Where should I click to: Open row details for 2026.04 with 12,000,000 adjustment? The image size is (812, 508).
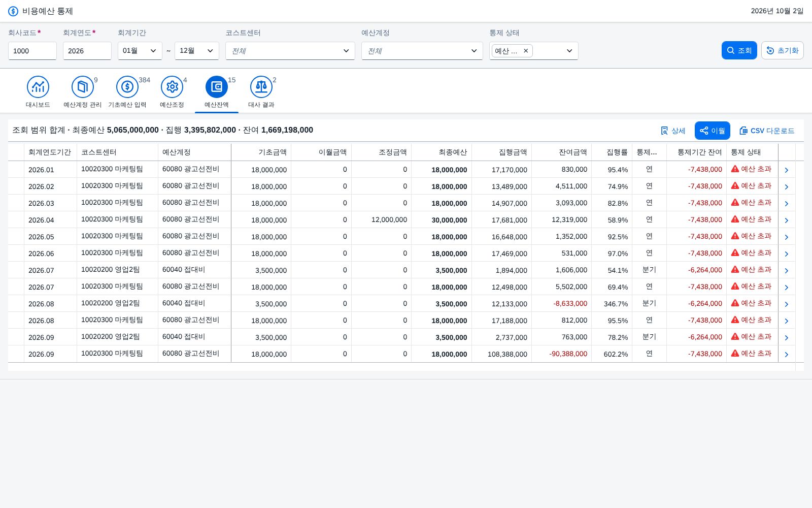pos(786,220)
